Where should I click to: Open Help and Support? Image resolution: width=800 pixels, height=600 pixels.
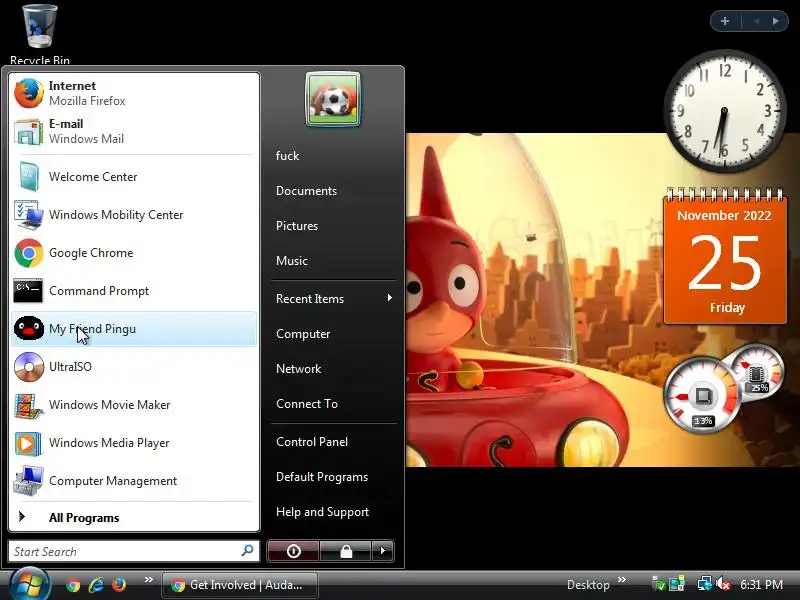click(x=334, y=512)
